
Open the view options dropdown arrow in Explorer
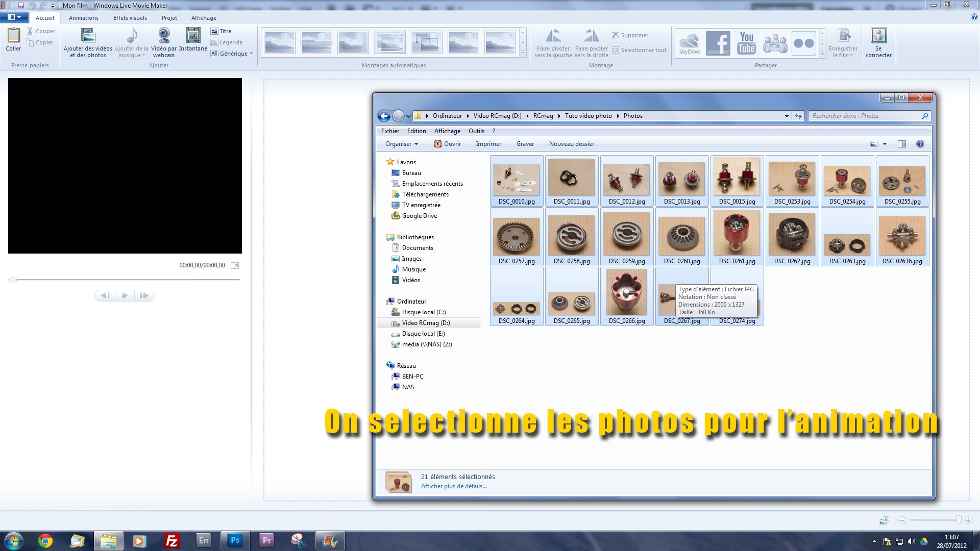pyautogui.click(x=885, y=144)
